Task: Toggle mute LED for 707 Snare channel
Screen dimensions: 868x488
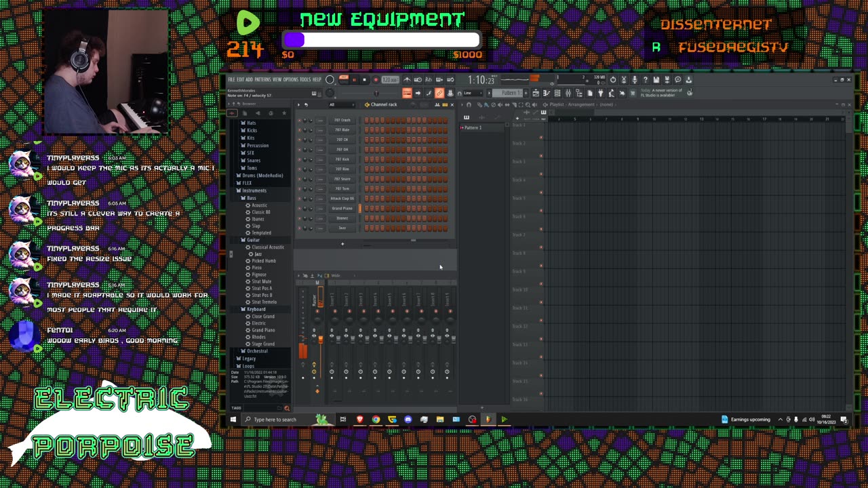Action: pyautogui.click(x=299, y=179)
